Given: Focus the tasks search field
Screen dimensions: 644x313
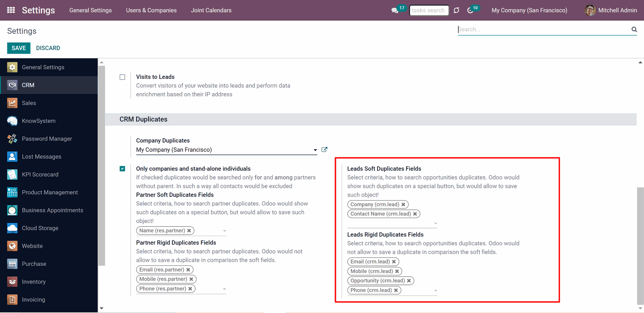Looking at the screenshot, I should (x=429, y=10).
